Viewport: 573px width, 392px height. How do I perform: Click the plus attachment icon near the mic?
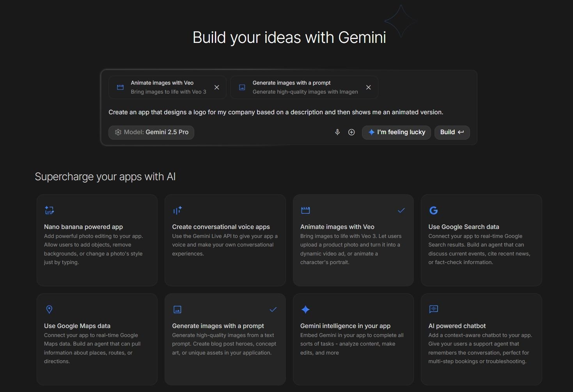[351, 132]
